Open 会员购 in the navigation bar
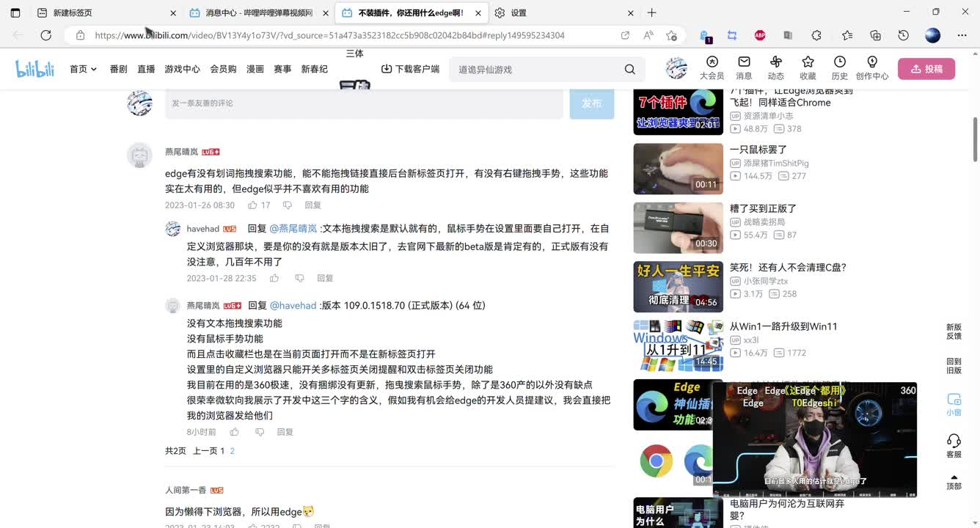980x528 pixels. [x=223, y=69]
